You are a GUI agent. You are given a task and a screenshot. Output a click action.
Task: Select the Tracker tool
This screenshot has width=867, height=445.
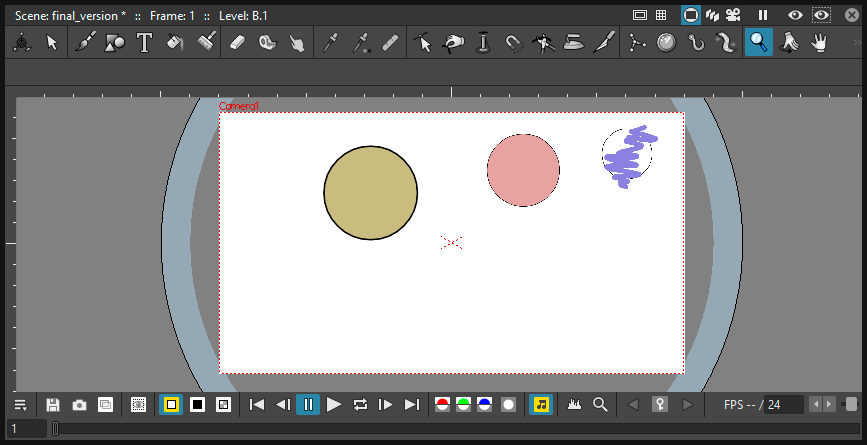(667, 43)
